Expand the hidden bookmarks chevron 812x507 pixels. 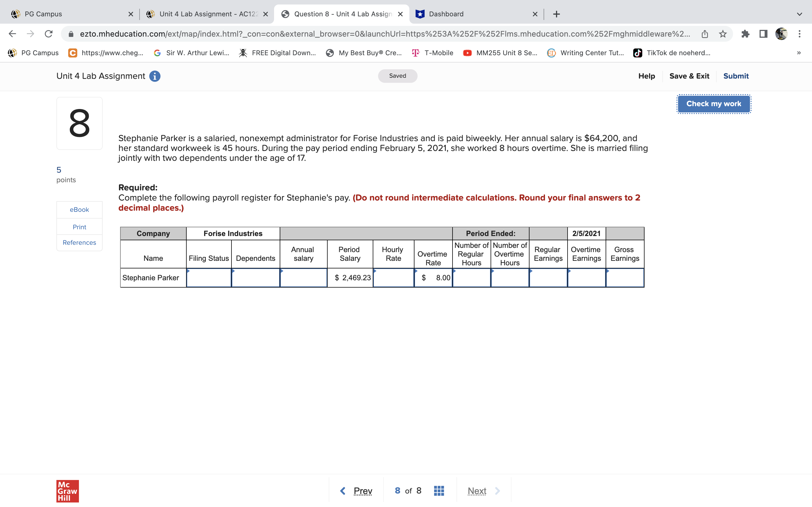(x=798, y=53)
